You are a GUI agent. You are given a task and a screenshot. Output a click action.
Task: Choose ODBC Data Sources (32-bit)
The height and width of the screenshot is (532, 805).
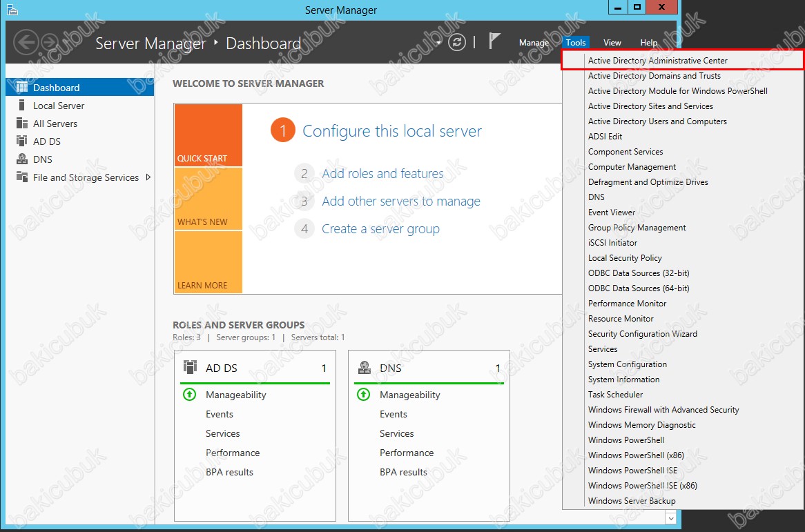683,273
